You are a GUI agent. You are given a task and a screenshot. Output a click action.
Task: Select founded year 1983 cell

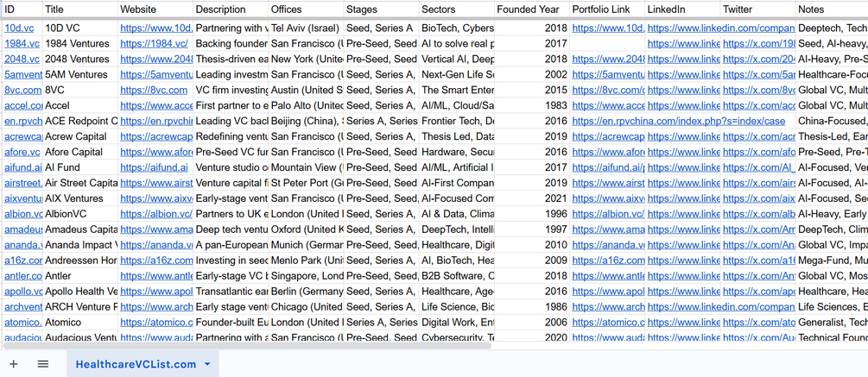532,105
